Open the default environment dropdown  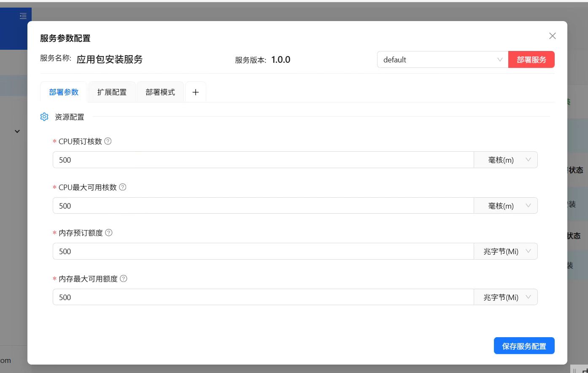click(442, 59)
